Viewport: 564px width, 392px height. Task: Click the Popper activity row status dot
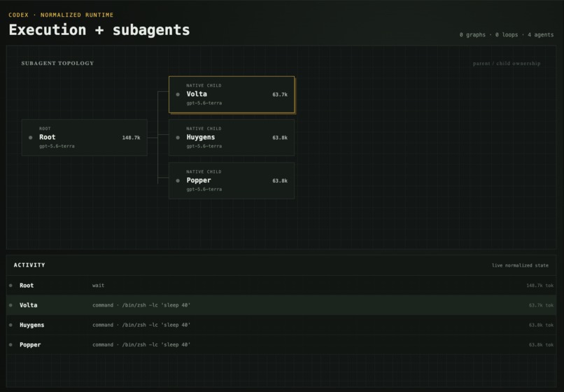[x=10, y=345]
